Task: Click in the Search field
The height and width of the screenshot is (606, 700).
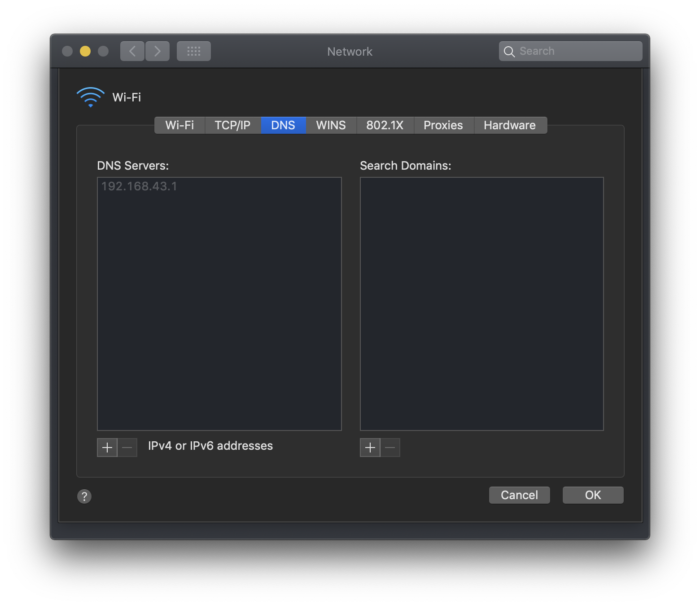Action: [571, 51]
